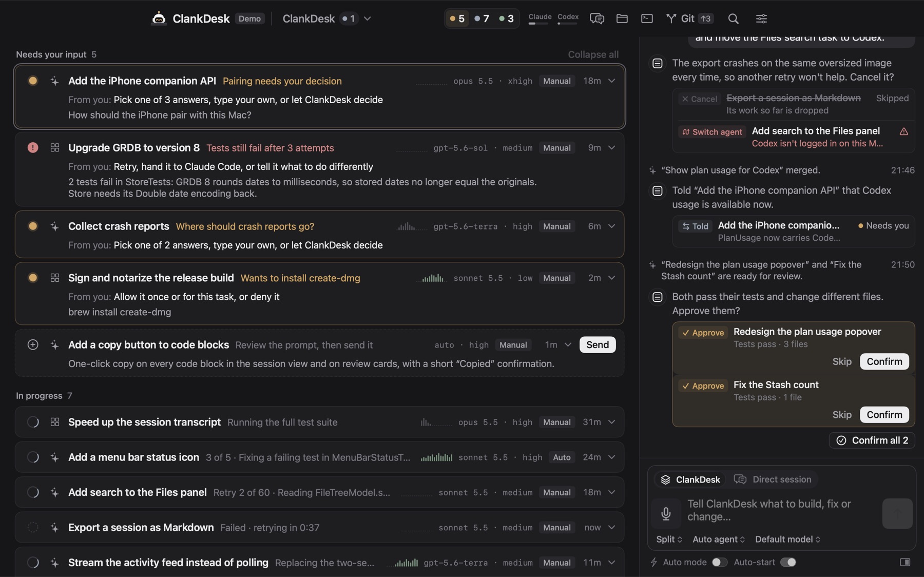The image size is (924, 577).
Task: Toggle Manual mode on Upgrade GRDB row
Action: (557, 148)
